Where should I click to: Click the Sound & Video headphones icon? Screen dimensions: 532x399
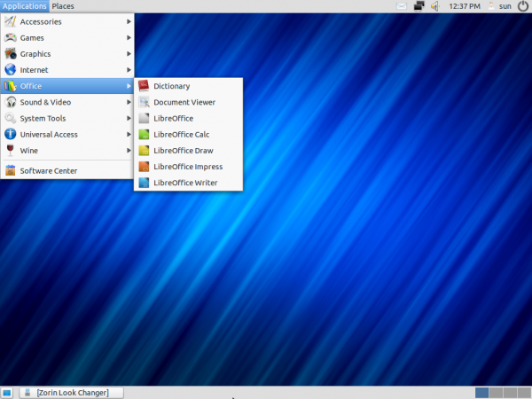[x=10, y=102]
